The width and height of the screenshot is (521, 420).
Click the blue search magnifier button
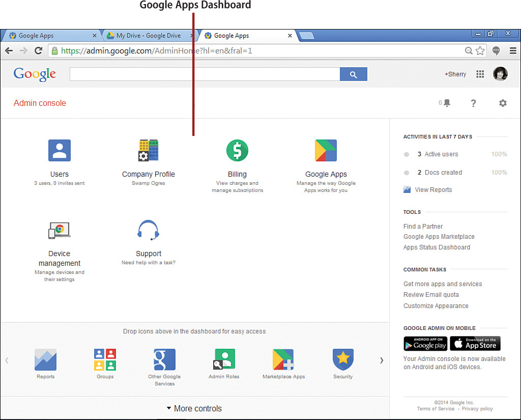click(354, 74)
